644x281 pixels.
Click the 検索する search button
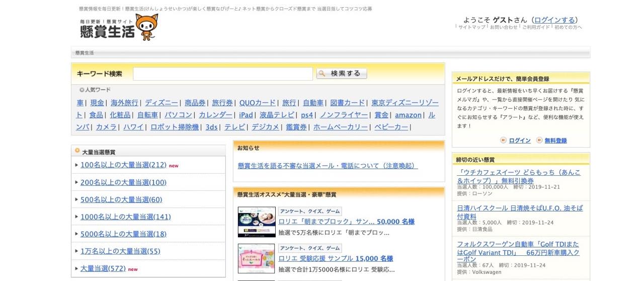[342, 74]
